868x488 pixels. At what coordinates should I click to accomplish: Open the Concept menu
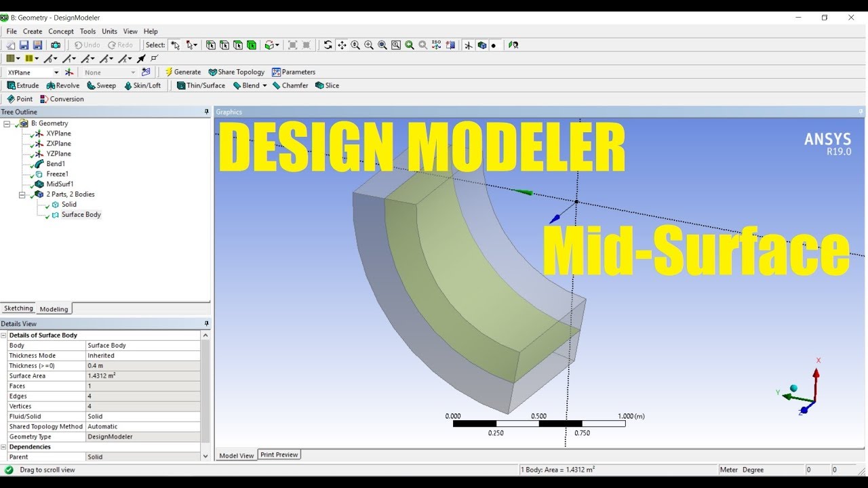click(61, 31)
